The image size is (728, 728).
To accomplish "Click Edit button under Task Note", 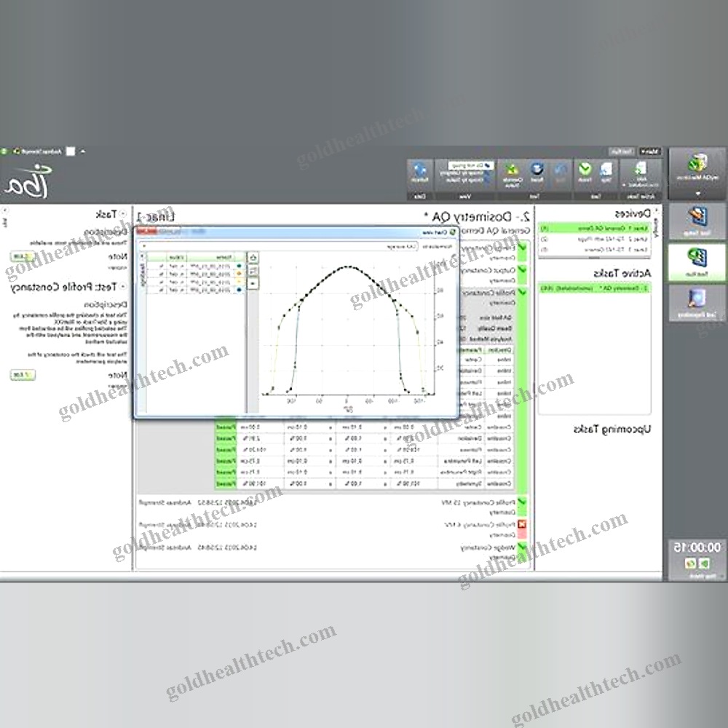I will pos(23,256).
